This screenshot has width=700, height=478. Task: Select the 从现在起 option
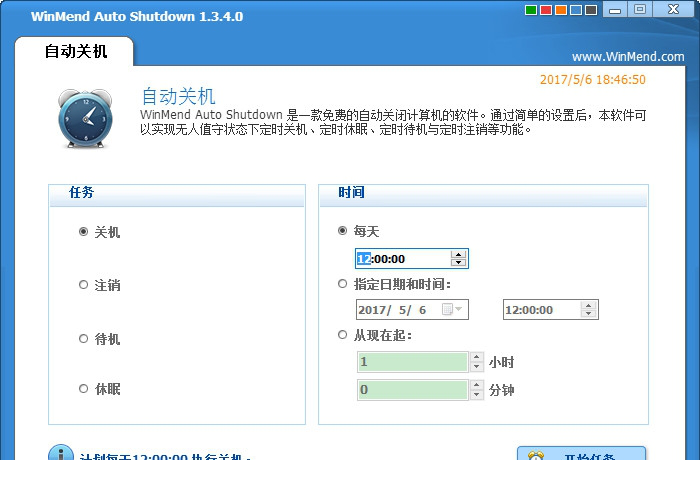[x=342, y=335]
